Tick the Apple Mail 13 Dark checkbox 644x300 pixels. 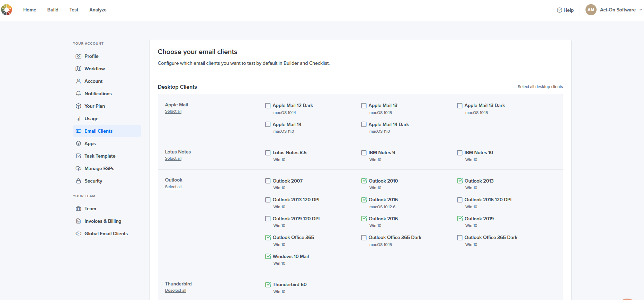point(460,106)
